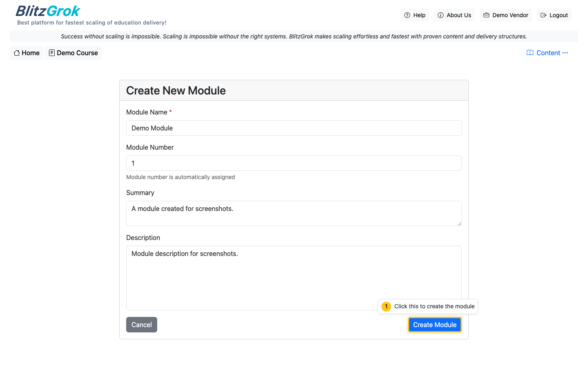Viewport: 588px width, 368px height.
Task: Click the yellow numbered badge in the tooltip
Action: [386, 306]
